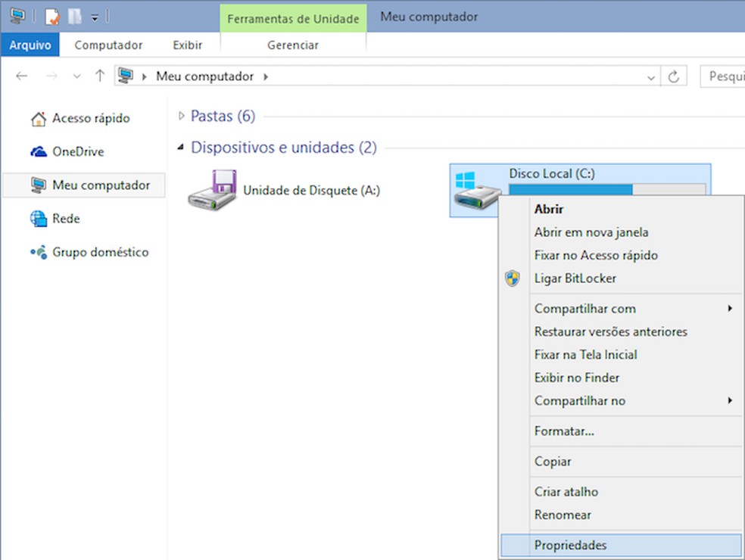Choose Propriedades from context menu

[621, 546]
